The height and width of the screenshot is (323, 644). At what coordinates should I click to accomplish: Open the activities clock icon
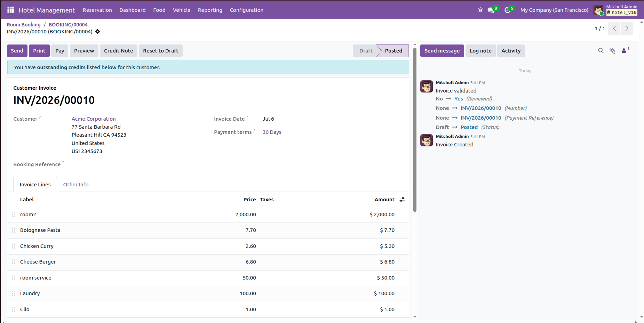[508, 10]
